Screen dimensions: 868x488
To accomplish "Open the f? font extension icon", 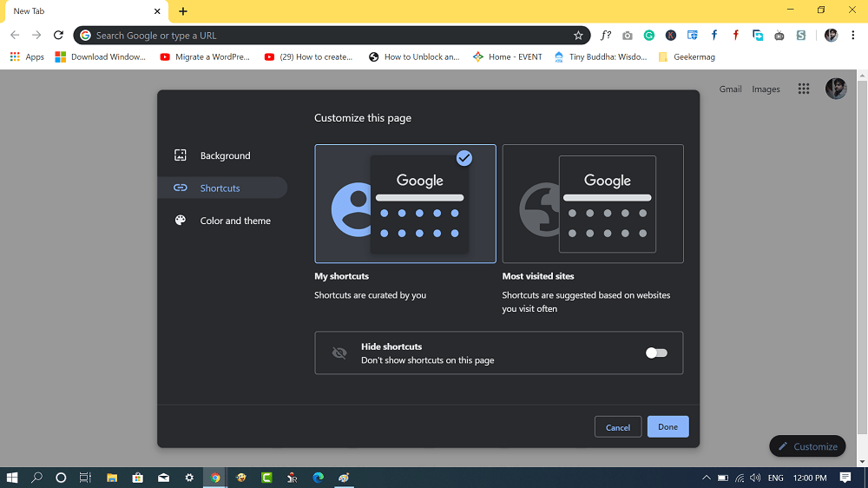I will pos(606,36).
